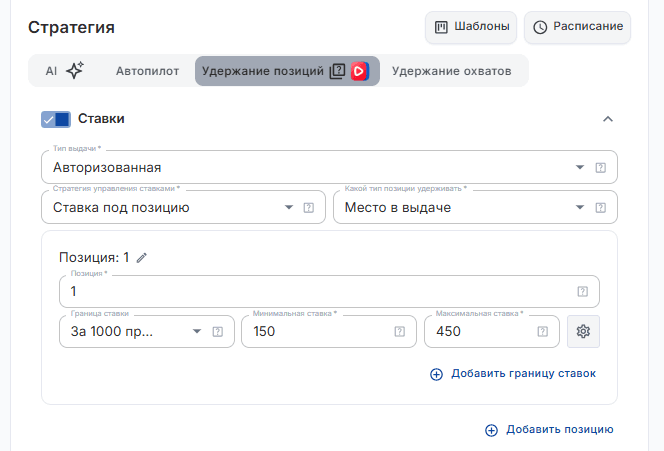This screenshot has width=664, height=451.
Task: Select the Удержание позиций tab
Action: pyautogui.click(x=287, y=71)
